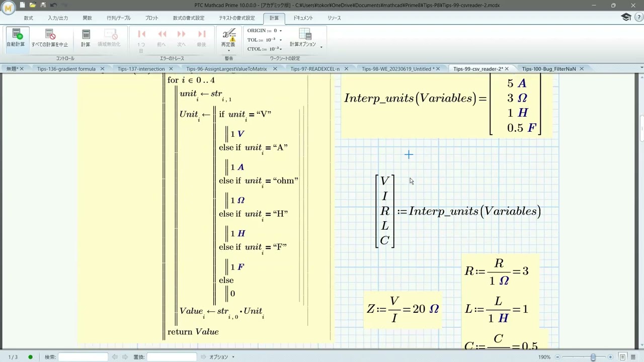Open the リソース ribbon tab
Image resolution: width=644 pixels, height=362 pixels.
(334, 18)
